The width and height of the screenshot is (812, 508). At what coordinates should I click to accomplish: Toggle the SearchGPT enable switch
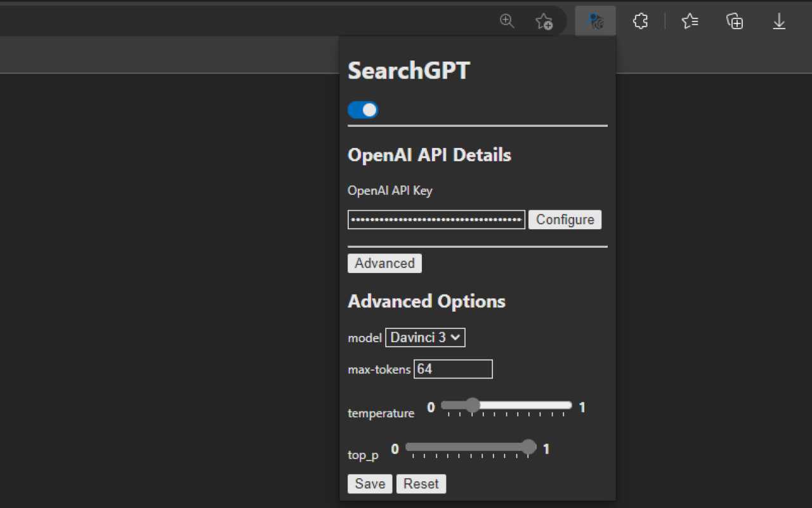[x=363, y=110]
